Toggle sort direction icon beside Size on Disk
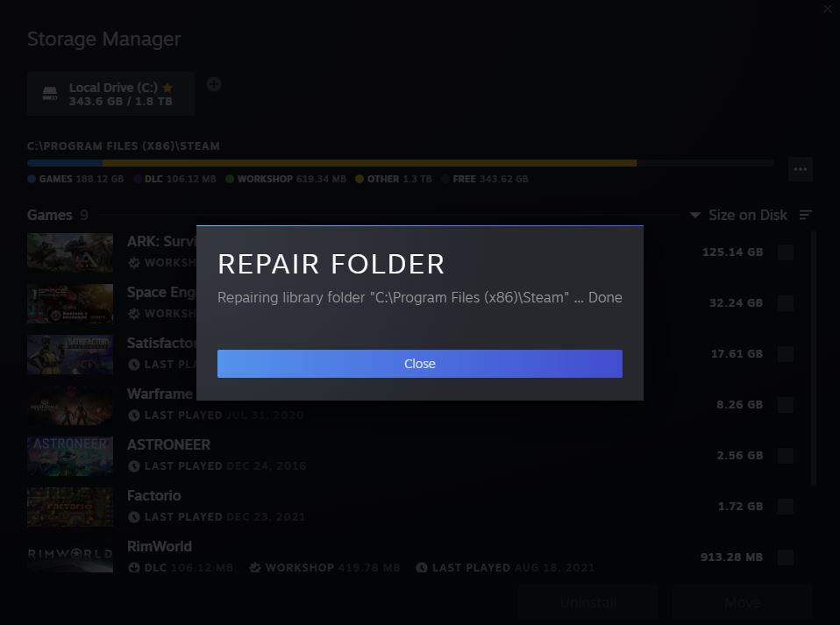840x625 pixels. click(x=806, y=216)
